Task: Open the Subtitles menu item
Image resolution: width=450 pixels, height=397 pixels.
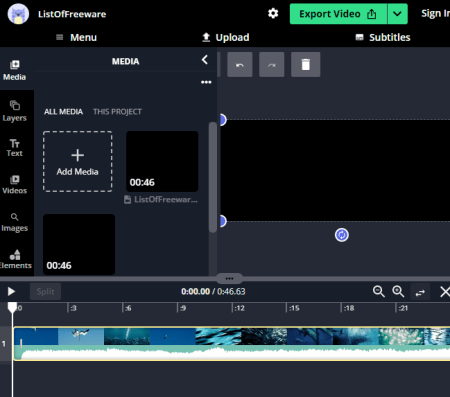Action: pyautogui.click(x=383, y=37)
